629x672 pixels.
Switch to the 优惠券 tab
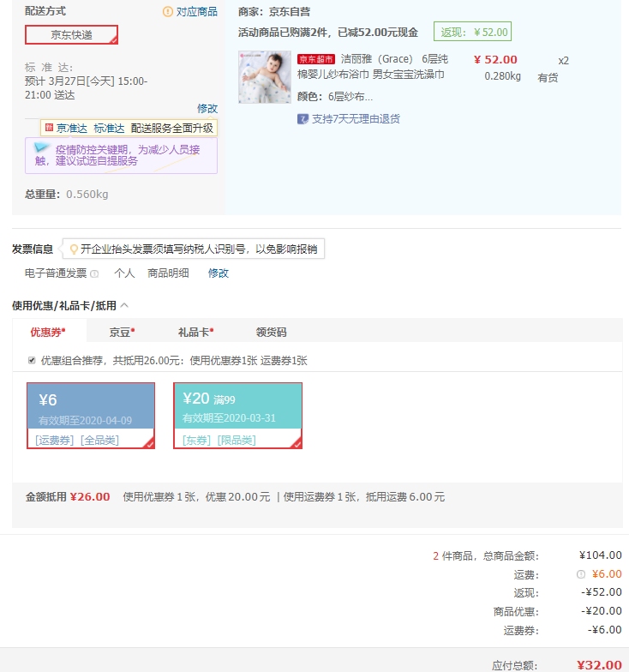(48, 332)
